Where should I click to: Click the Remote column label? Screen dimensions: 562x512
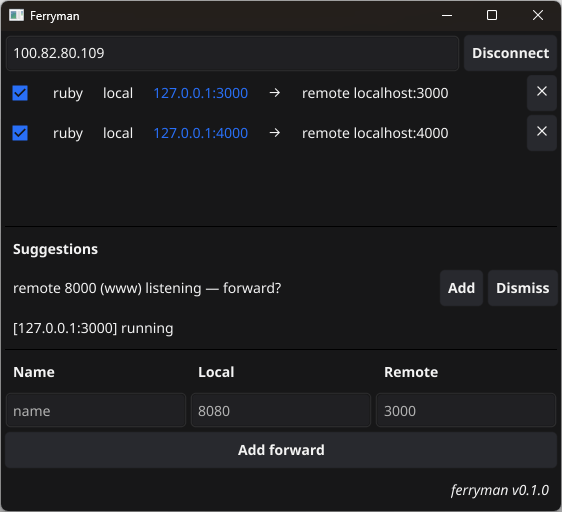tap(411, 372)
